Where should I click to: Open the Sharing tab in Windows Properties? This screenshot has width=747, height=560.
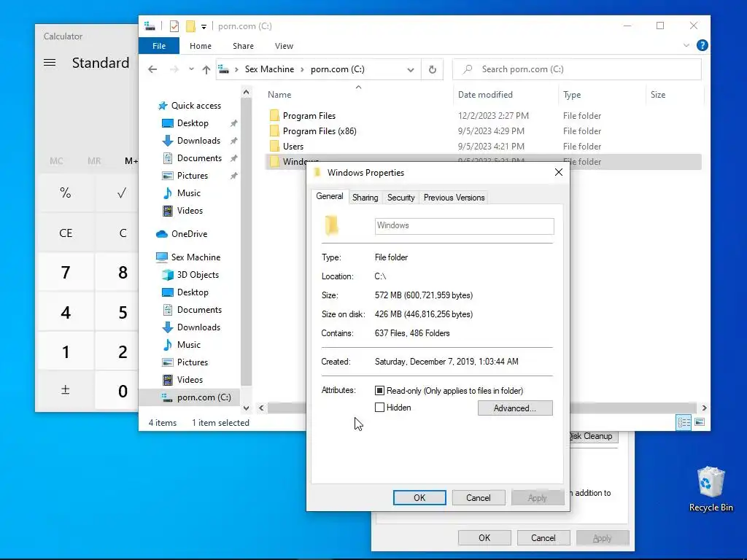click(365, 198)
